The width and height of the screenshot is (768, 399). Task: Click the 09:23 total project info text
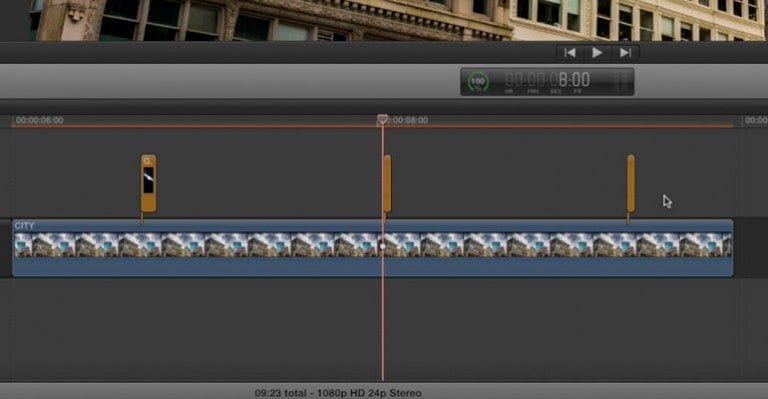click(x=338, y=393)
